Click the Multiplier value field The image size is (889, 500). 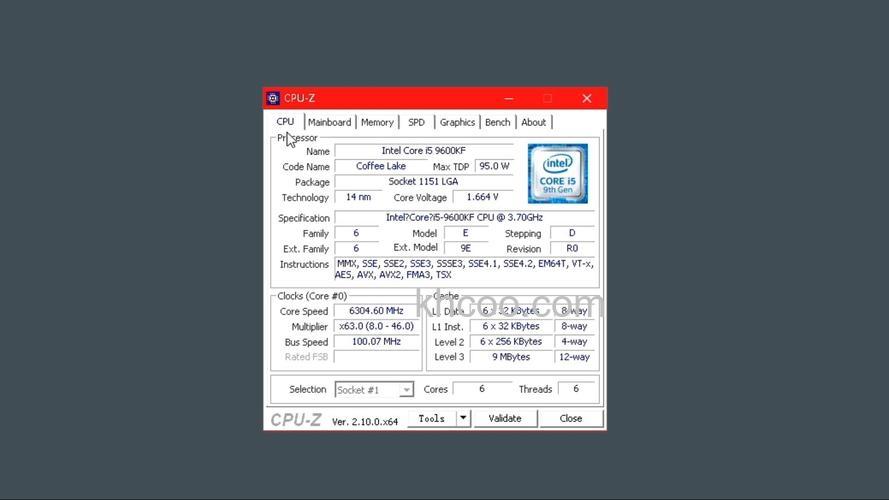(x=377, y=327)
